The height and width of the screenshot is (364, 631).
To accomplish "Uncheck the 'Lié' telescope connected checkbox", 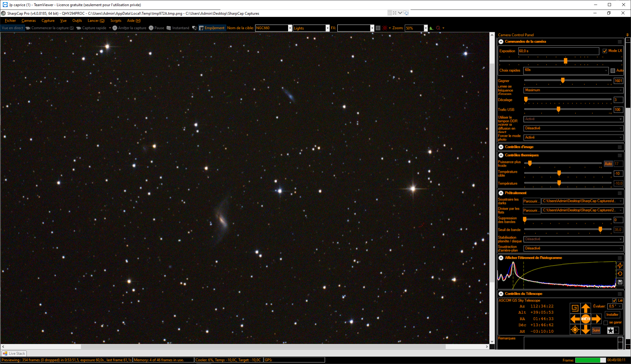I will 614,301.
